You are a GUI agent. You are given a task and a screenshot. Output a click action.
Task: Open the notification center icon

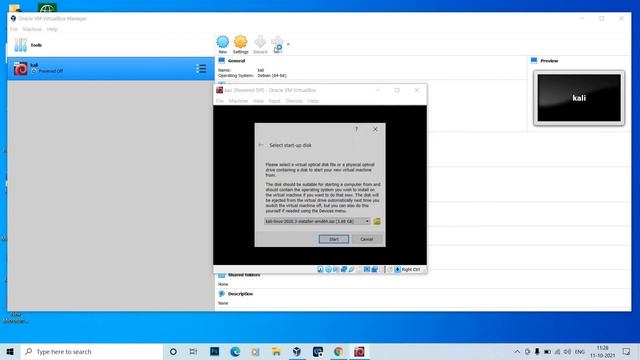pyautogui.click(x=627, y=351)
